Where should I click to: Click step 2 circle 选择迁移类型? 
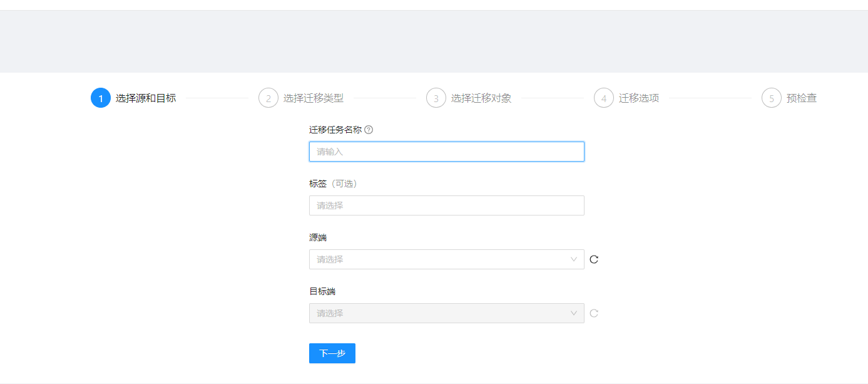268,98
